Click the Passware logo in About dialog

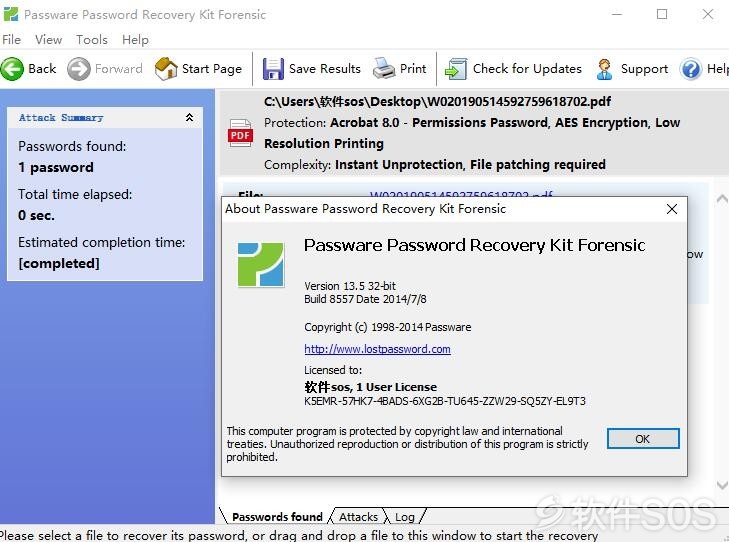(260, 264)
